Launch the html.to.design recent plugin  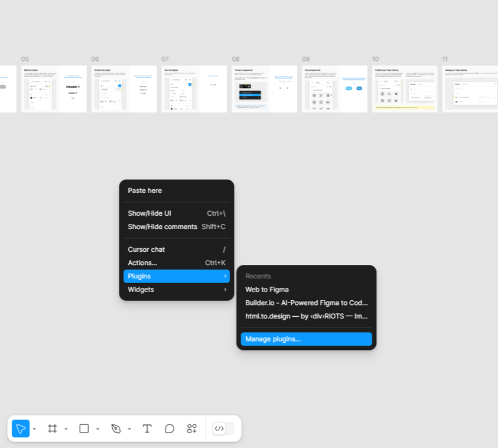click(x=306, y=316)
